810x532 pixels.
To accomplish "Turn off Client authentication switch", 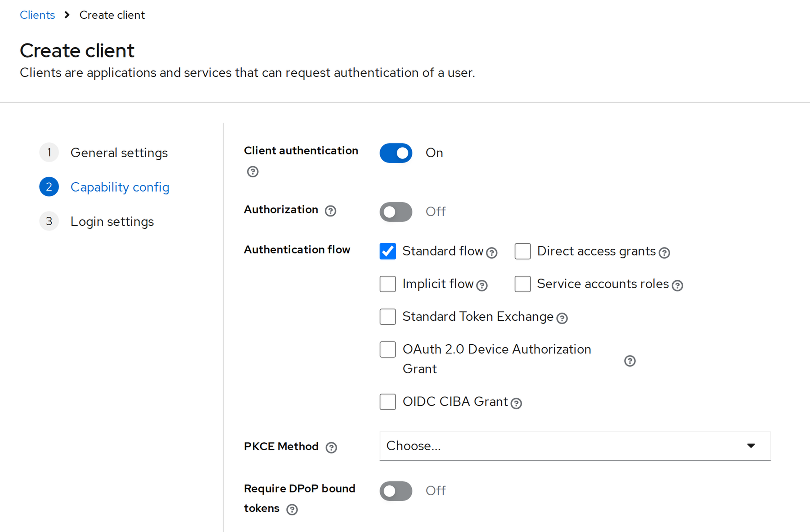I will tap(396, 153).
